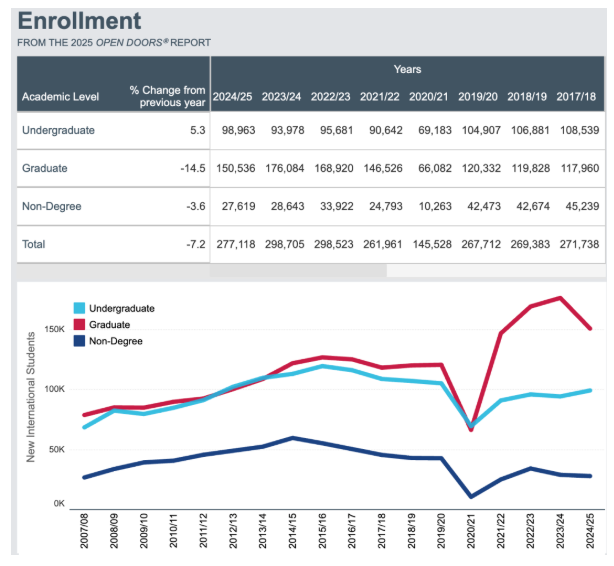
Task: Click the dark blue Non-Degree legend swatch
Action: click(x=79, y=341)
